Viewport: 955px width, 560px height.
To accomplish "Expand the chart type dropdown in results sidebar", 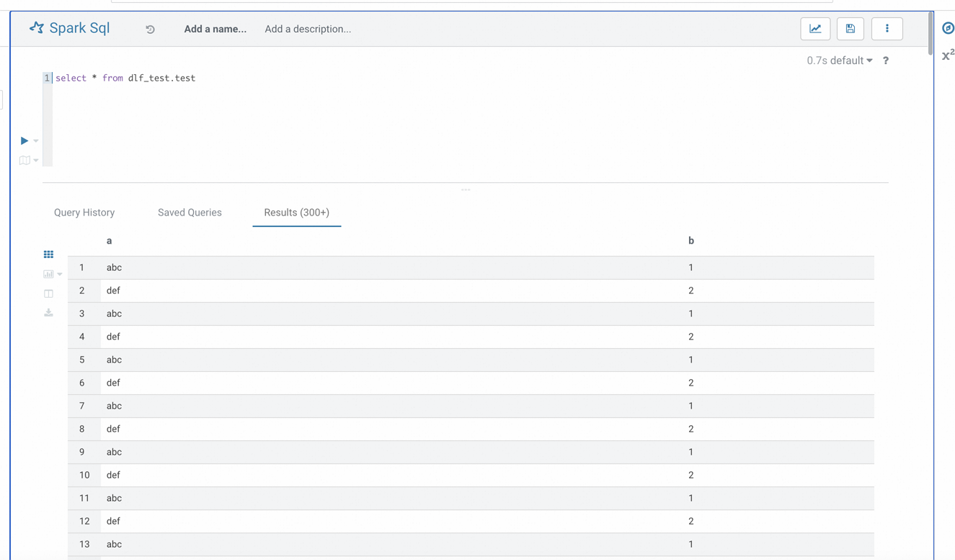I will [60, 274].
